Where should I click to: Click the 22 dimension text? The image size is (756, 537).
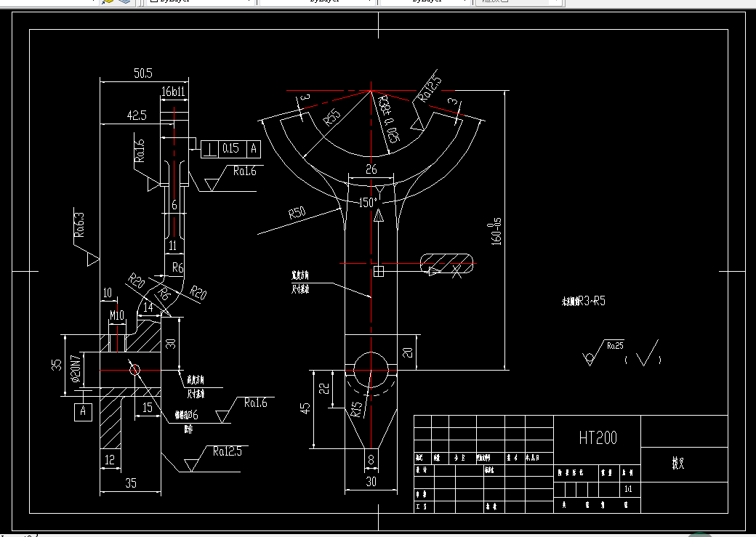coord(324,388)
